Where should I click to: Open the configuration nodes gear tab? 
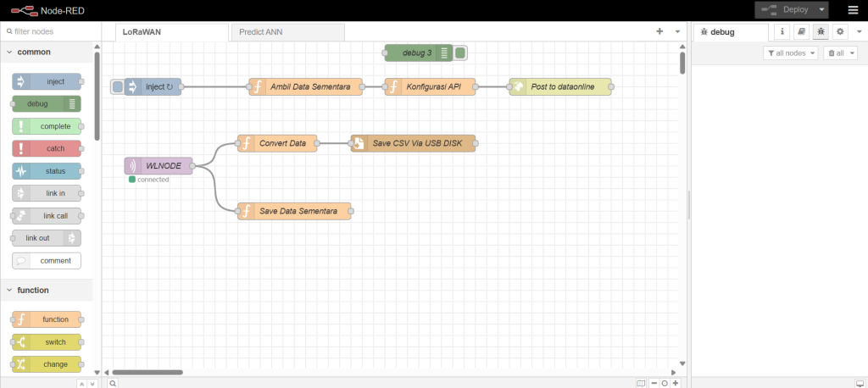pos(839,31)
